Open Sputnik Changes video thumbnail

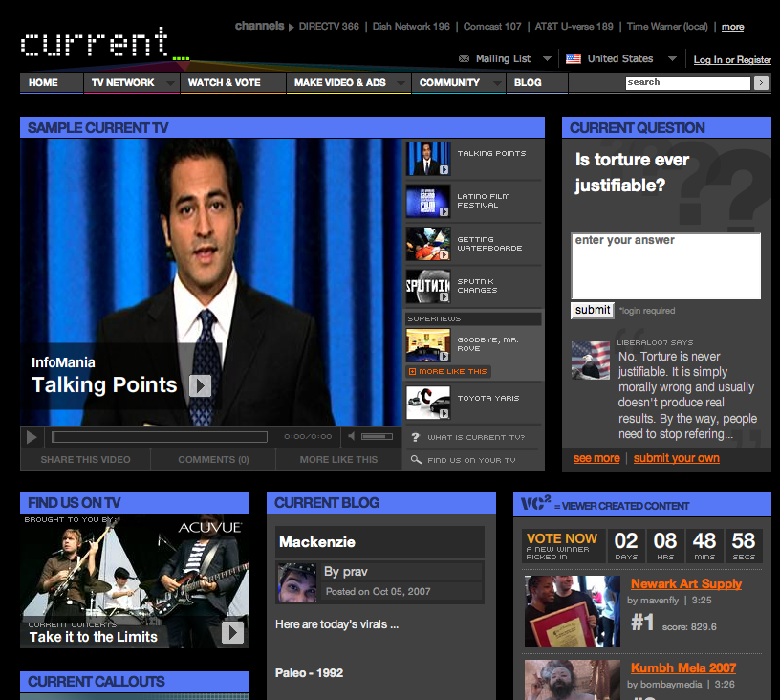tap(428, 286)
